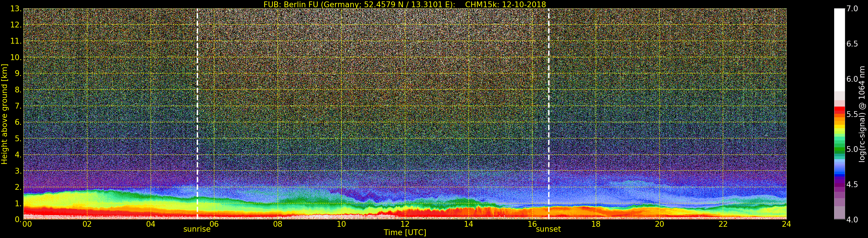
Task: Click colorbar value '5.0'
Action: coord(852,149)
